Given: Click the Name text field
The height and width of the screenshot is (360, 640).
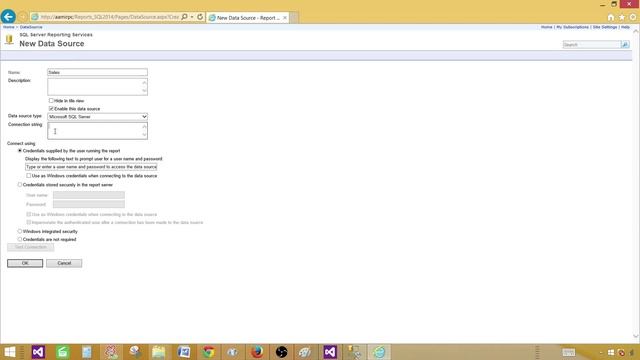Looking at the screenshot, I should click(98, 72).
